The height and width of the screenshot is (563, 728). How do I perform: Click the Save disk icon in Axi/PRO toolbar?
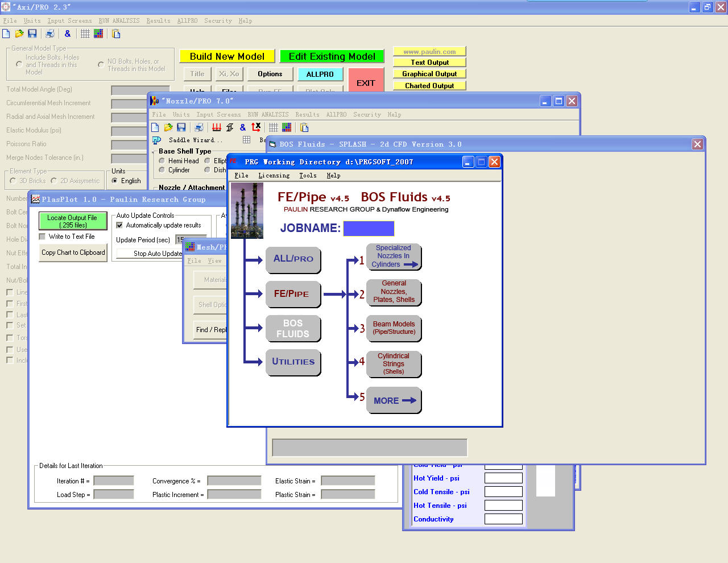point(32,34)
